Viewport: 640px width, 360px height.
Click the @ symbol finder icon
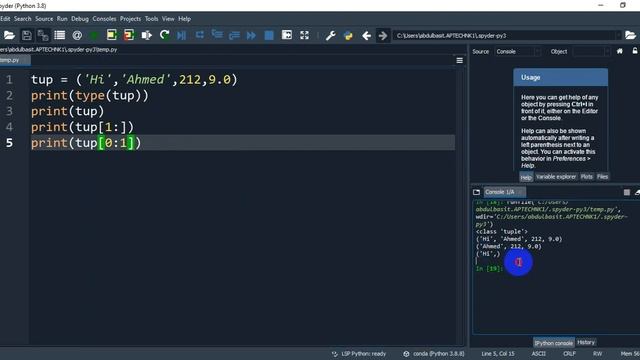point(77,36)
